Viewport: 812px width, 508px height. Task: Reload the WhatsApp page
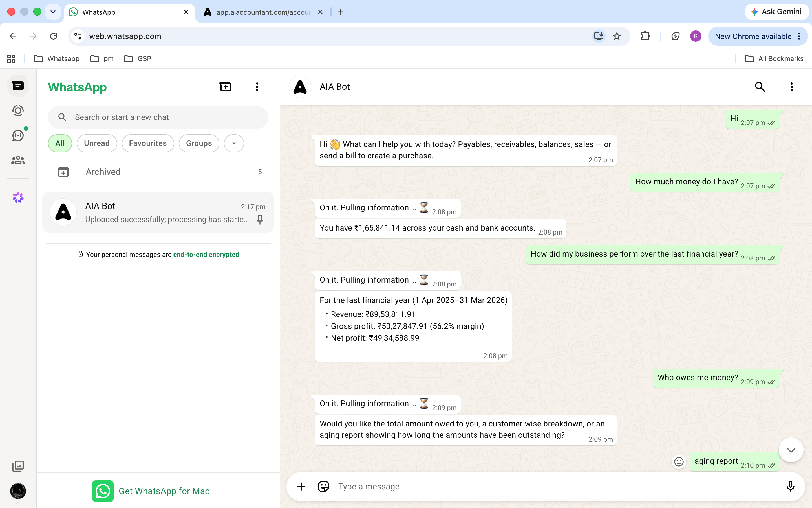tap(54, 36)
